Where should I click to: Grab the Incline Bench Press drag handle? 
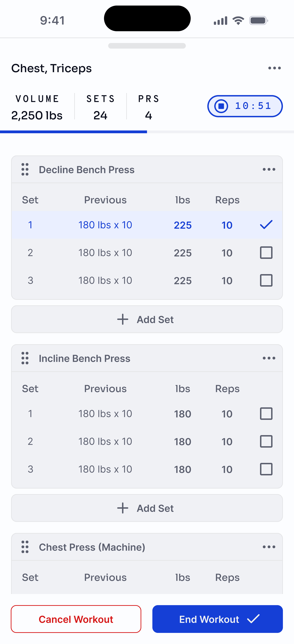pos(25,358)
